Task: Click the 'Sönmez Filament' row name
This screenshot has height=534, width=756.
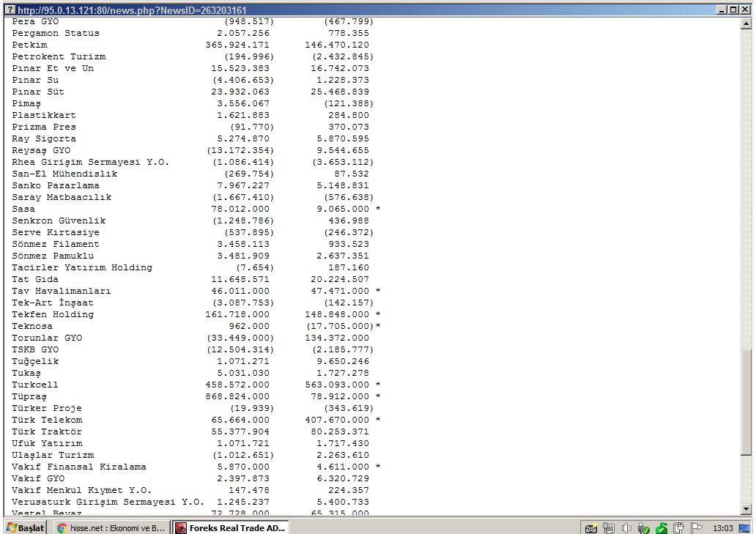Action: tap(56, 245)
